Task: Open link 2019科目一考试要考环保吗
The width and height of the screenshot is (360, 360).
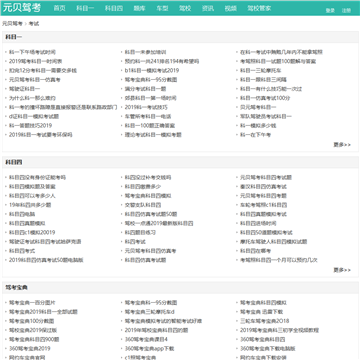Action: 41,135
